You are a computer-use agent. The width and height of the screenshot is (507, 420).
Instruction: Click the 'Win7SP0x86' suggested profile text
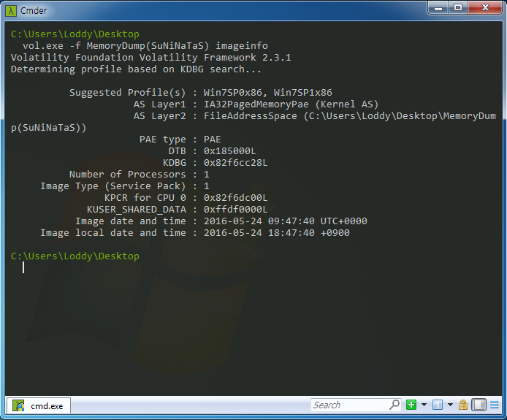(233, 93)
